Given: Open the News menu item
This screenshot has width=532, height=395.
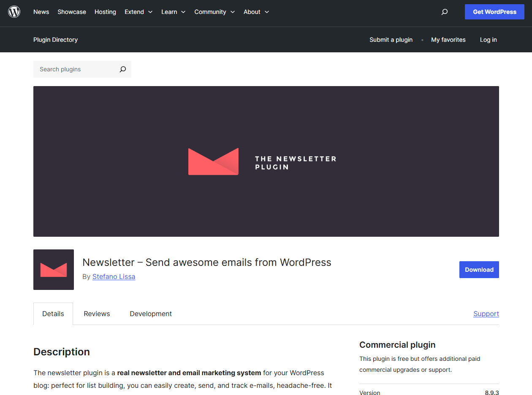Looking at the screenshot, I should click(41, 12).
